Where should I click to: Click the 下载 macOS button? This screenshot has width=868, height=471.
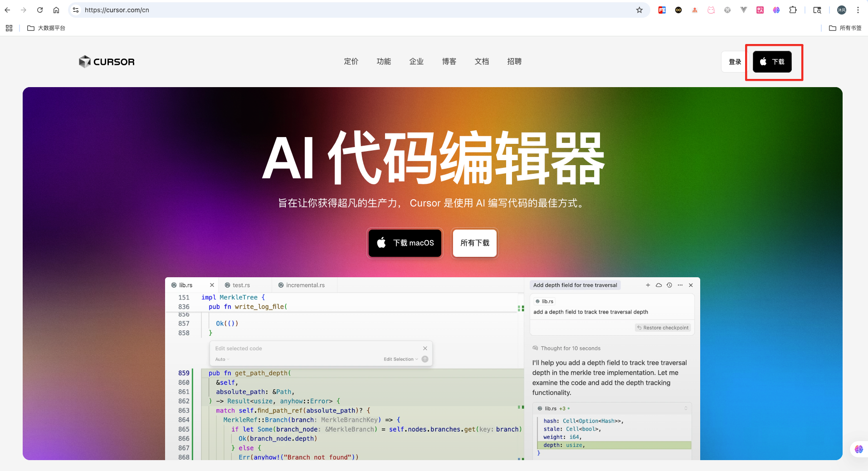tap(405, 243)
